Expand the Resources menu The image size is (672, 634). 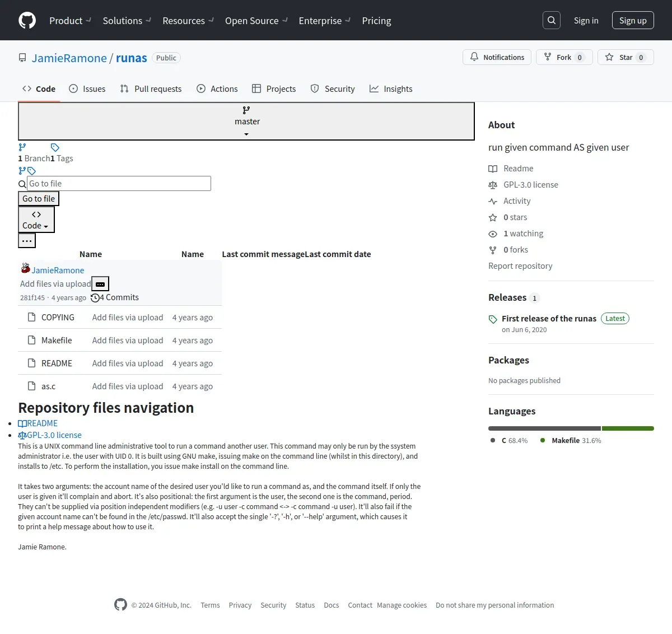pos(188,21)
